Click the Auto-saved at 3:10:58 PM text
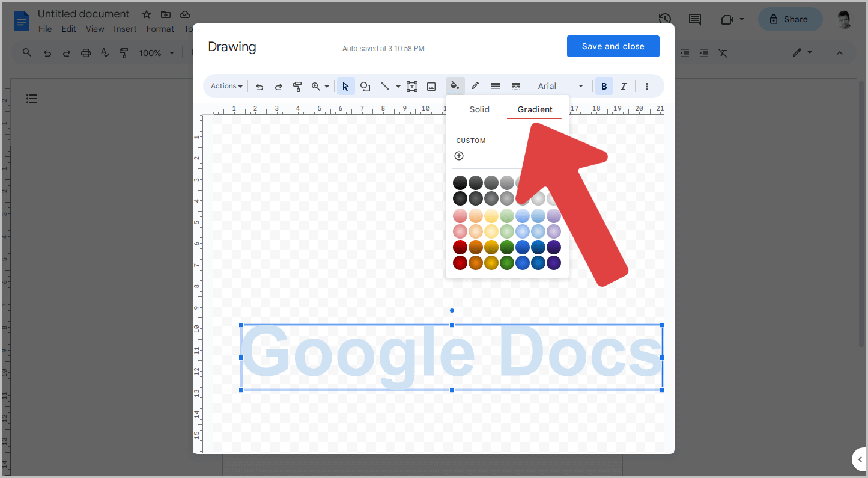Image resolution: width=868 pixels, height=478 pixels. pos(383,49)
